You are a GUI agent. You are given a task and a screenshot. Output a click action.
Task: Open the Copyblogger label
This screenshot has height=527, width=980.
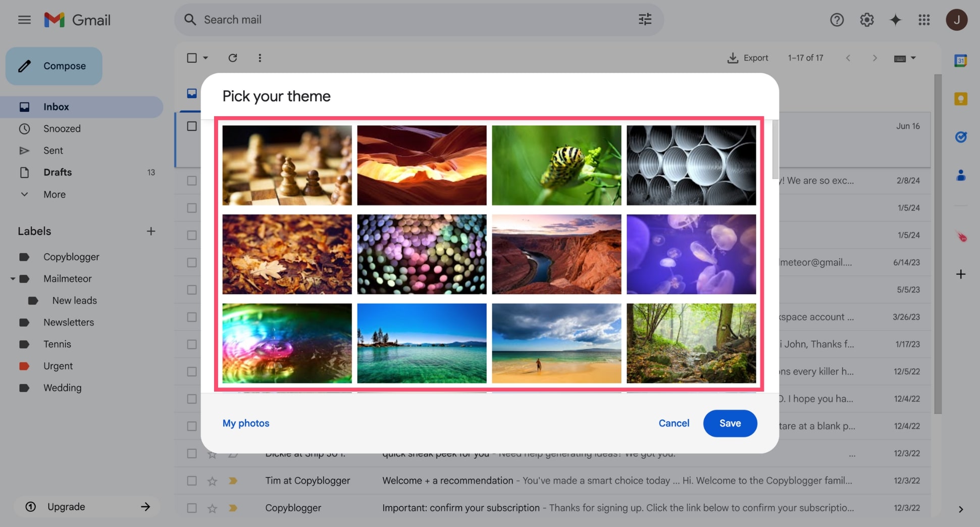pos(71,257)
